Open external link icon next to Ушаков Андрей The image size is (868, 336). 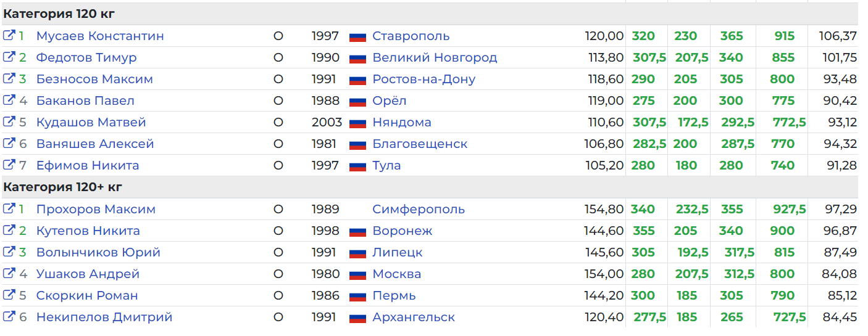click(x=9, y=274)
